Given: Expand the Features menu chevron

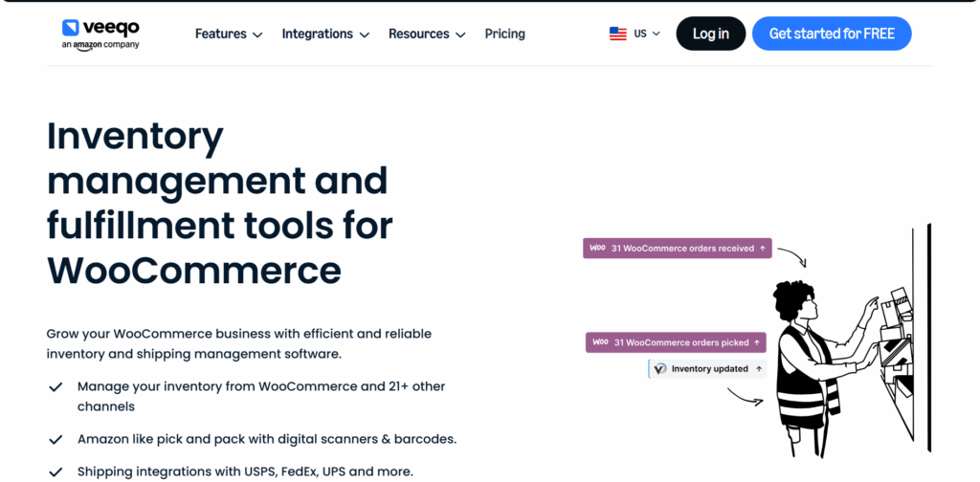Looking at the screenshot, I should click(x=257, y=35).
